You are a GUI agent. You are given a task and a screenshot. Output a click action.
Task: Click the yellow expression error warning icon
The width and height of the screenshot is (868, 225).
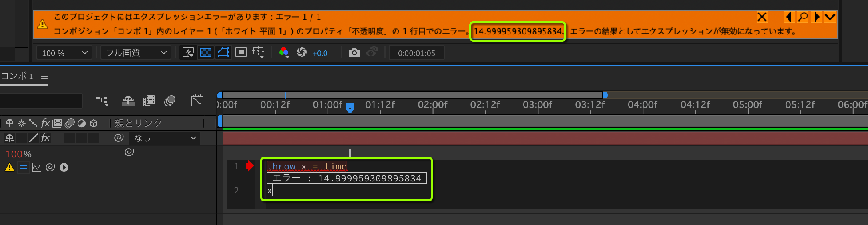click(10, 167)
